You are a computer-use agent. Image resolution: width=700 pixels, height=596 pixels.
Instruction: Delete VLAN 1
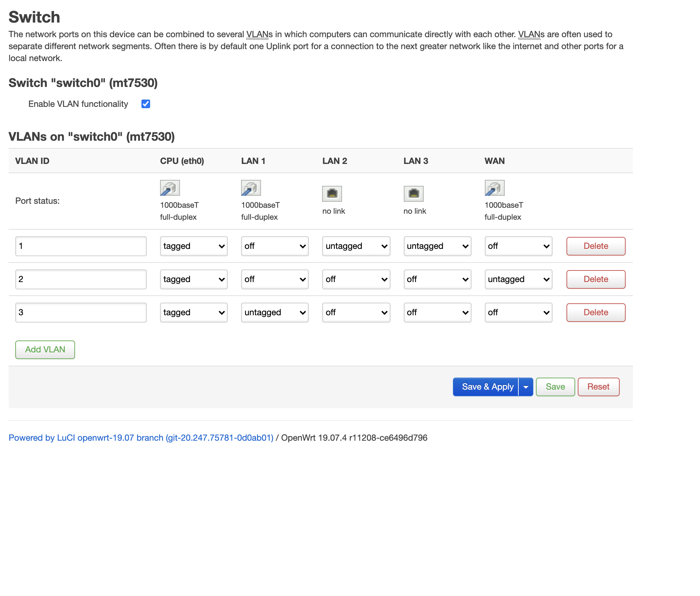[x=596, y=246]
